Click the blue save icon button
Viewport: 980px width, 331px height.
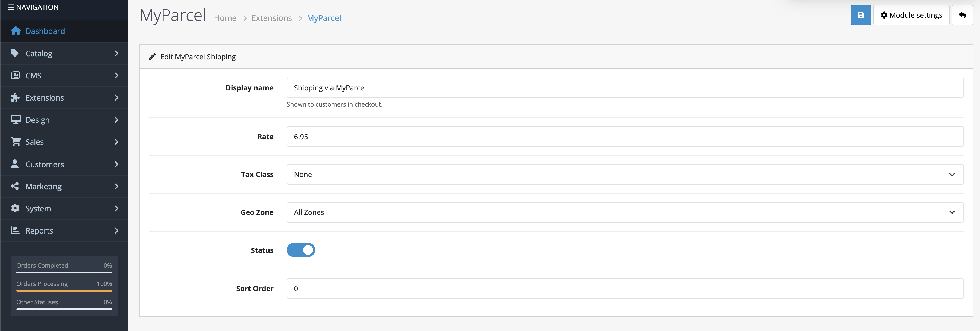click(x=861, y=15)
